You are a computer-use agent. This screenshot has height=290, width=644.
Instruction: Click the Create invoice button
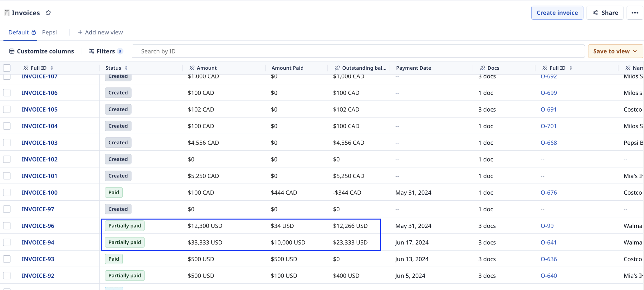click(x=557, y=13)
